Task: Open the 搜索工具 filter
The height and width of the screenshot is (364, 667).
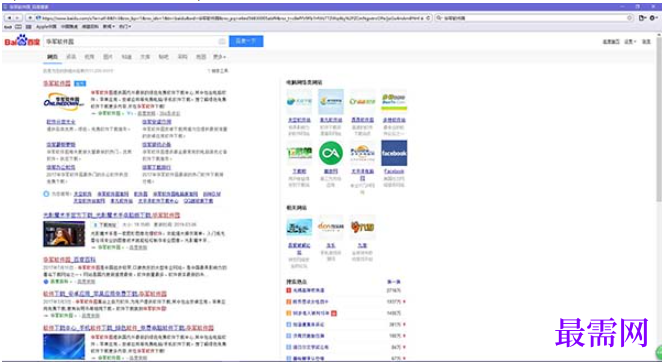Action: tap(218, 71)
